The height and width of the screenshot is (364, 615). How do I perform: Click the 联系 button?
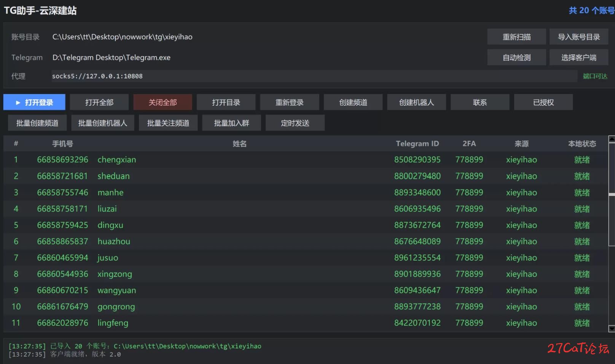coord(480,102)
